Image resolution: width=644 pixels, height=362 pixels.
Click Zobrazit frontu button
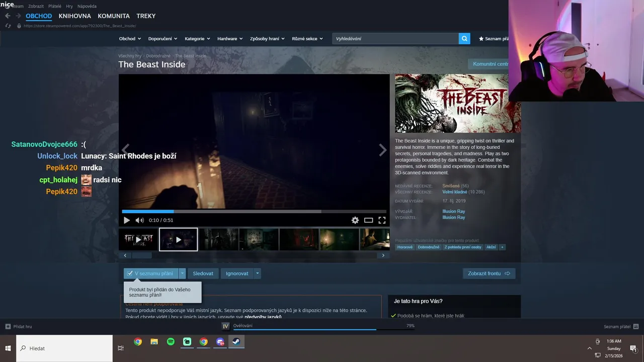[489, 274]
